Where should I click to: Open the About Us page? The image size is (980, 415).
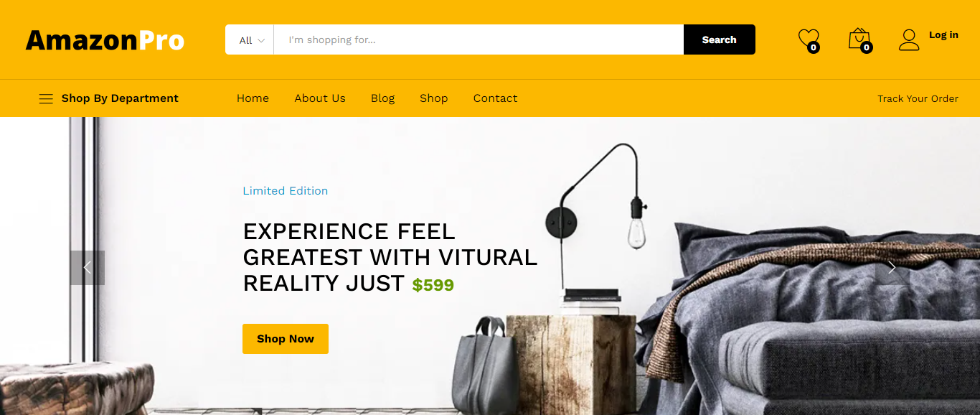320,98
